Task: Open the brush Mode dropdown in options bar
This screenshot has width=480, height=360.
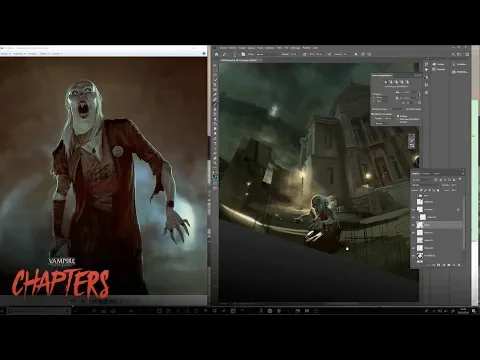Action: [x=268, y=54]
